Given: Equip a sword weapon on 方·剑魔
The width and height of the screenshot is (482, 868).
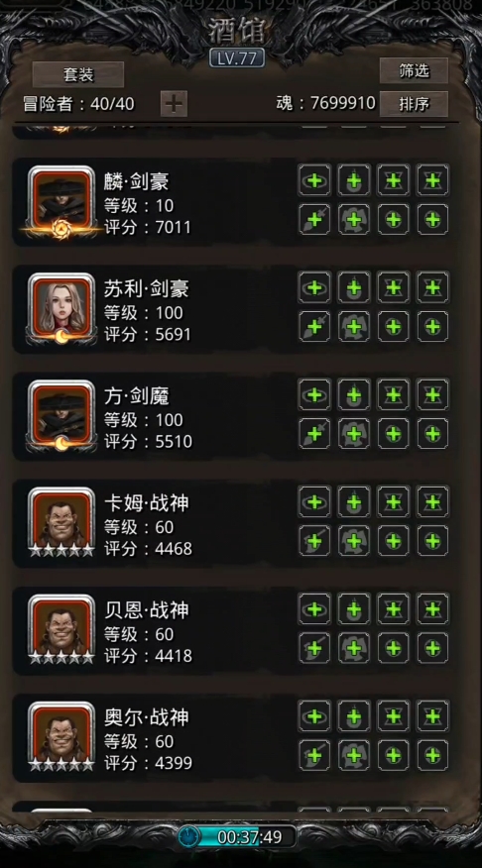Looking at the screenshot, I should [x=314, y=434].
